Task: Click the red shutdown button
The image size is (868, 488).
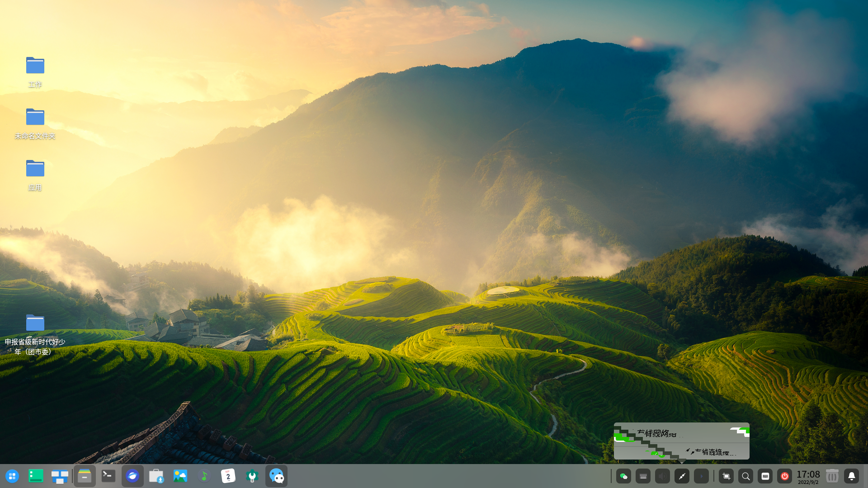Action: [785, 476]
